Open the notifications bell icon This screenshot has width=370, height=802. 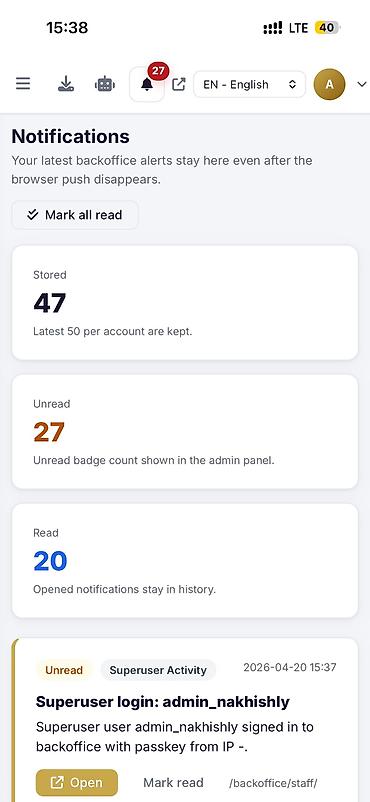147,84
